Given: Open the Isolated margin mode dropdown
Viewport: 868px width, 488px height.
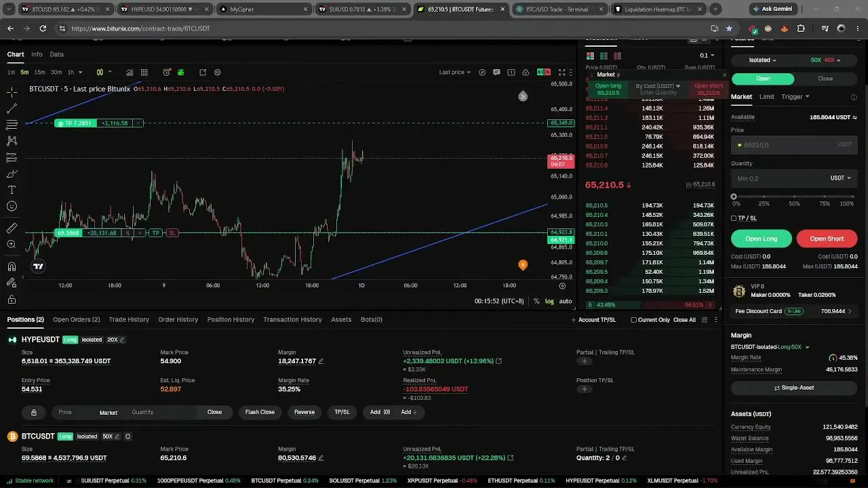Looking at the screenshot, I should (x=762, y=60).
